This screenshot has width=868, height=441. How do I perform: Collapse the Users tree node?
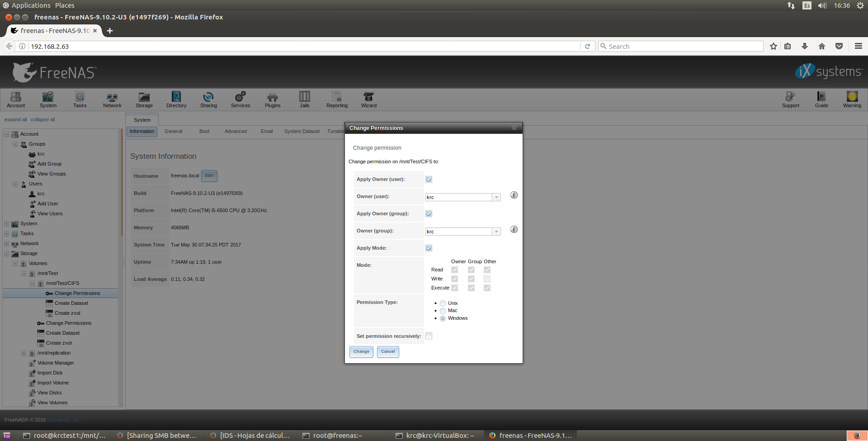click(15, 184)
